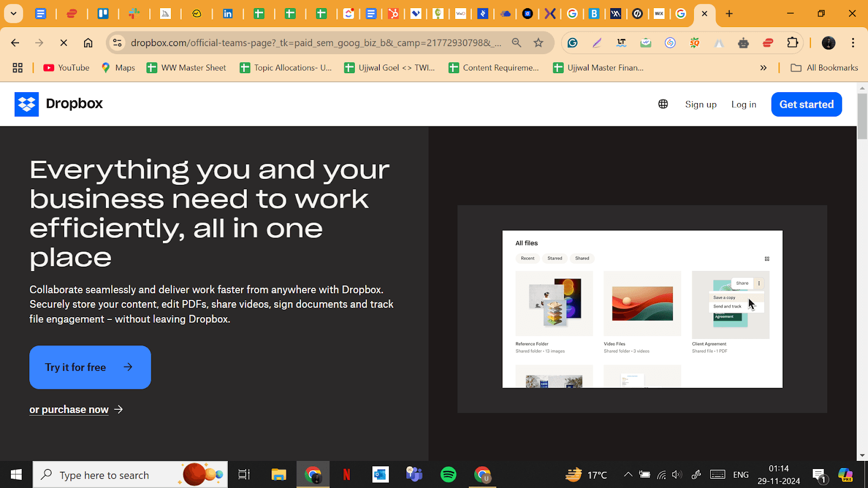Open the Chrome apps grid shortcut

[x=17, y=68]
